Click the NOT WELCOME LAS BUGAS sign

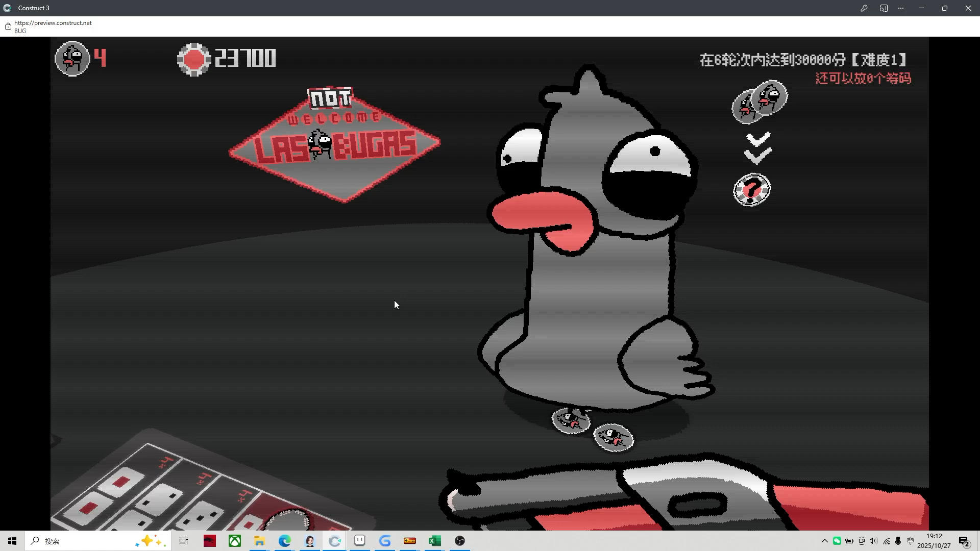(x=334, y=145)
